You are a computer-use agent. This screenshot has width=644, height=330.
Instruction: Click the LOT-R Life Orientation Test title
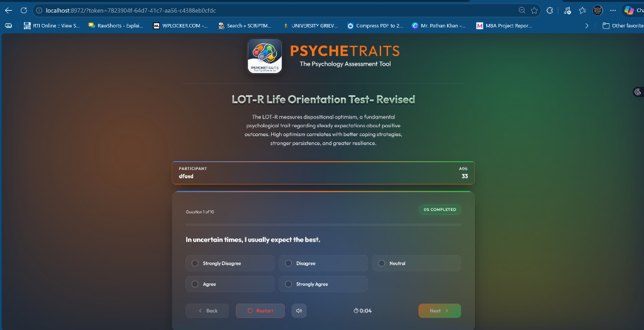point(323,99)
